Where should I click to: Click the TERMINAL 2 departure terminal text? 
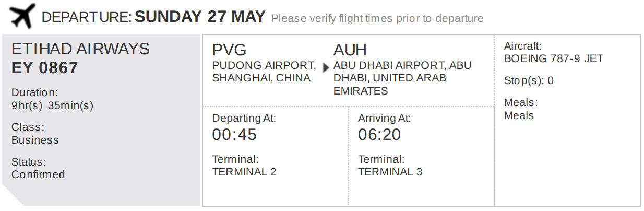(244, 172)
